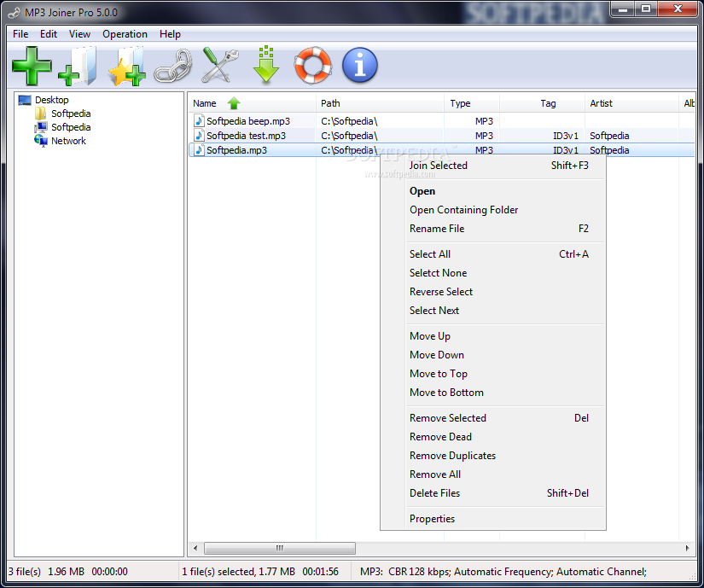Click the green download arrow icon
704x588 pixels.
point(266,64)
